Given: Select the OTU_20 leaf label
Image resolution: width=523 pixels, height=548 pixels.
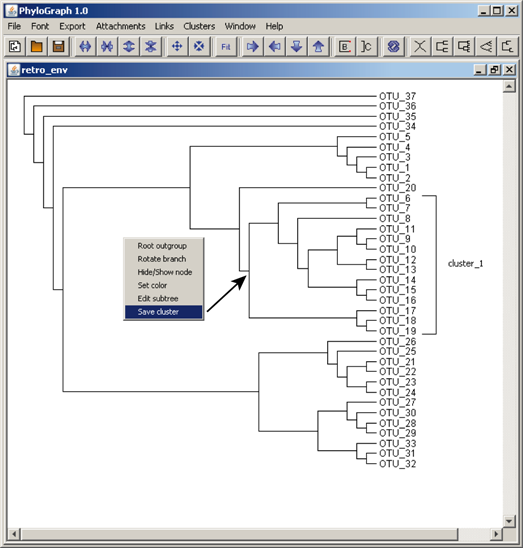Looking at the screenshot, I should tap(398, 188).
